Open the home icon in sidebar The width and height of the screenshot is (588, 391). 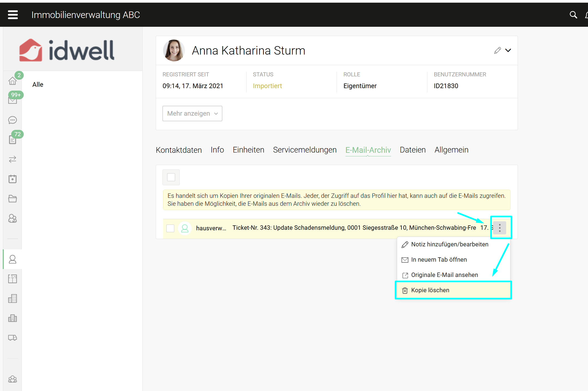click(13, 81)
